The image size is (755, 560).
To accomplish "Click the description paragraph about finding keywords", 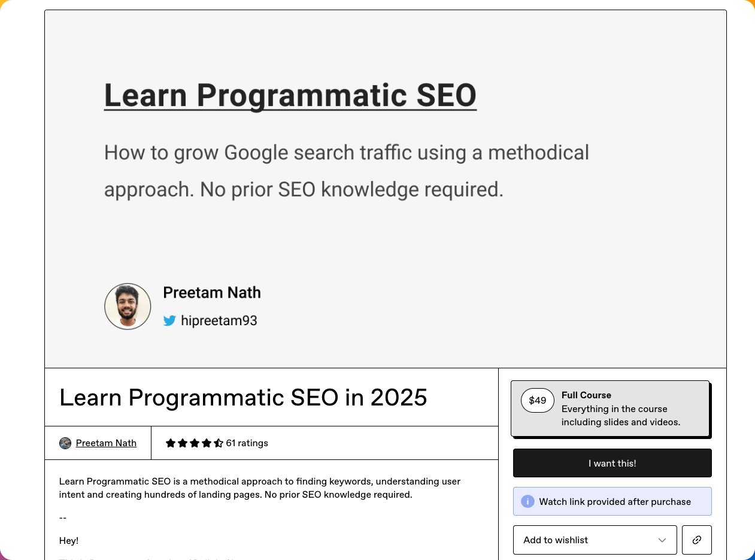I will pos(260,488).
